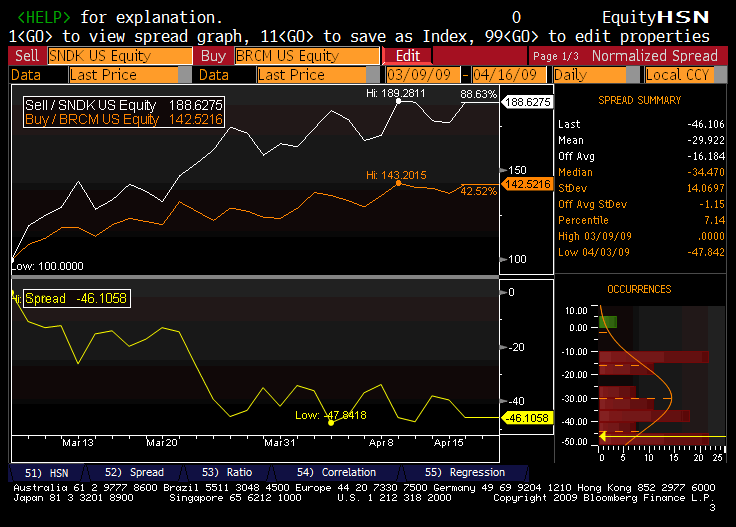Viewport: 736px width, 527px height.
Task: Select the 188.6275 white price tag
Action: (x=528, y=102)
